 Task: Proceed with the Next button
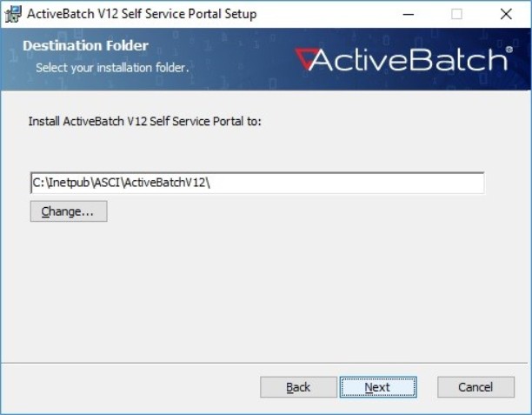pos(378,387)
